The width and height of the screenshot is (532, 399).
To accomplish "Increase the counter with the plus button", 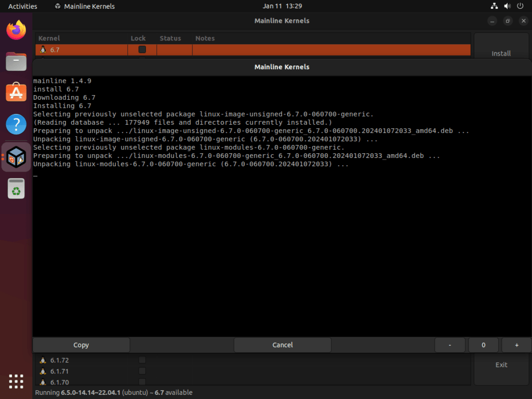I will click(516, 344).
